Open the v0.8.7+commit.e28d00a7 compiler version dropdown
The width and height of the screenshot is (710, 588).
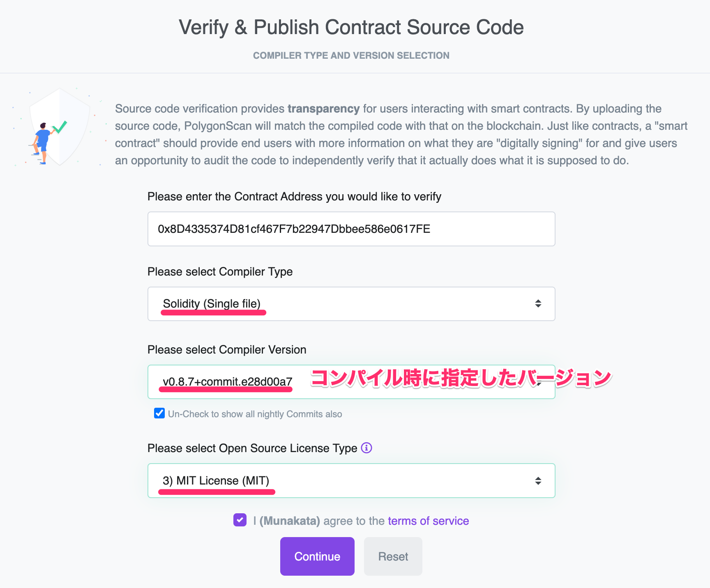351,382
